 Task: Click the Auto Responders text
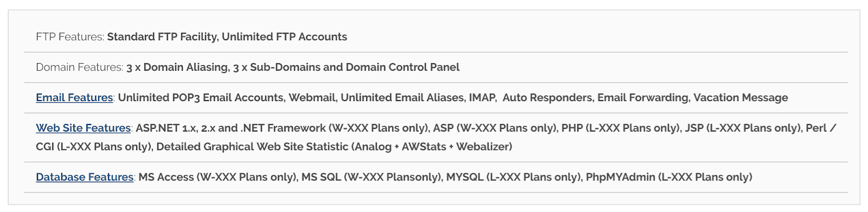(547, 98)
